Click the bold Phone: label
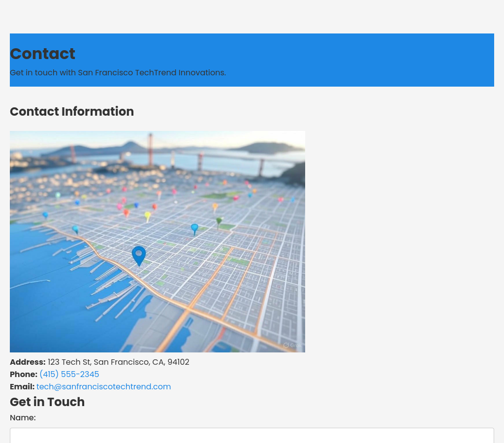The image size is (504, 443). coord(24,375)
